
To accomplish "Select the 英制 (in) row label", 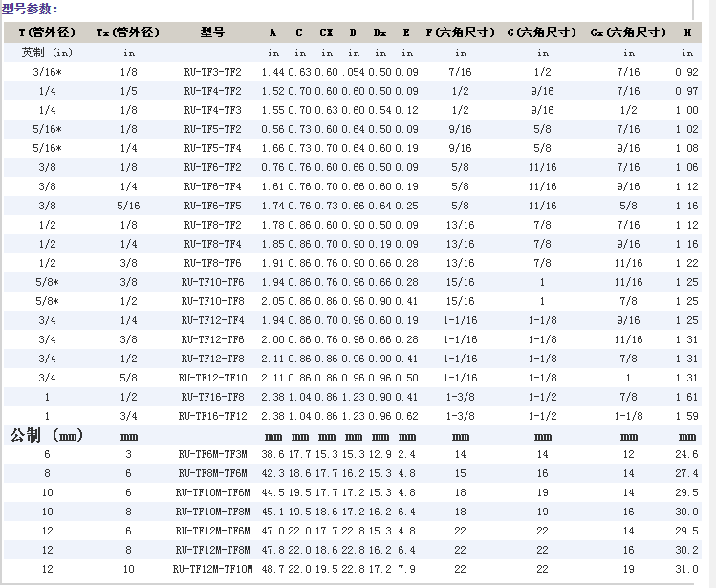I will click(x=47, y=53).
